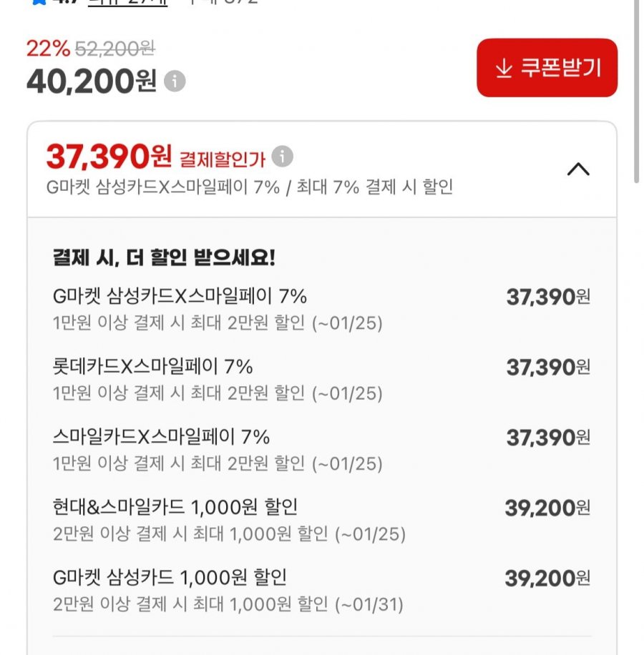Click the condition text ending in (~01/31)
644x655 pixels.
click(x=228, y=604)
